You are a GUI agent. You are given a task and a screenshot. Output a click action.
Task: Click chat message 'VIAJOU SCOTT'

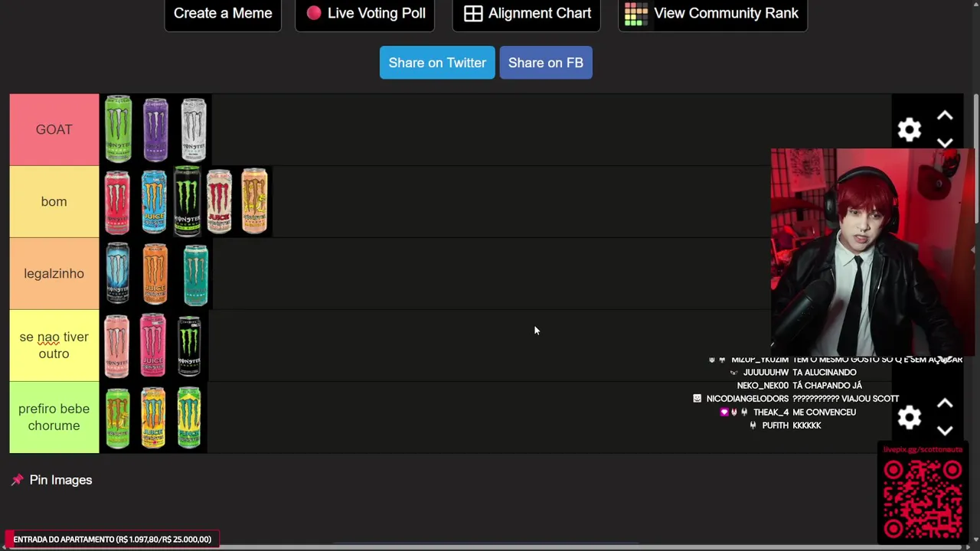(870, 399)
